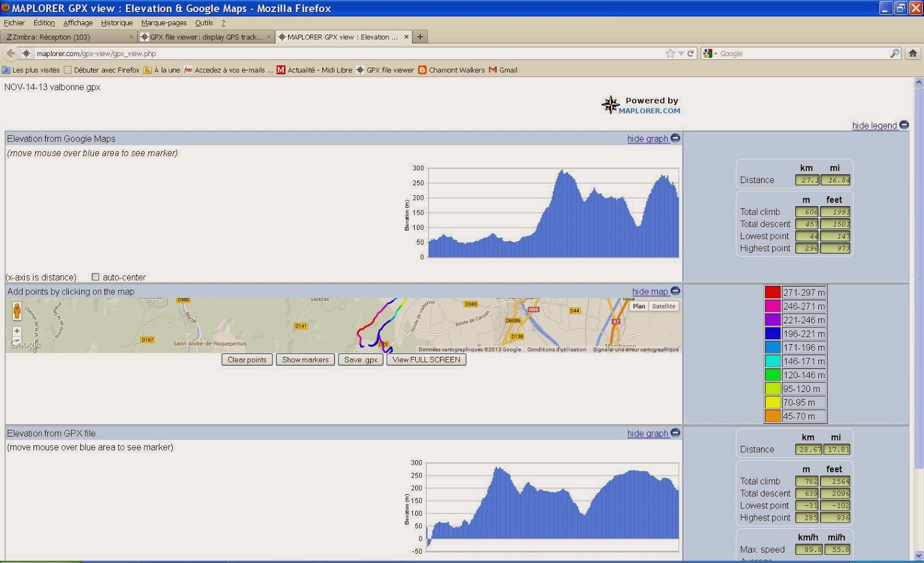
Task: Close the Zimbra Réception tab
Action: pos(131,37)
